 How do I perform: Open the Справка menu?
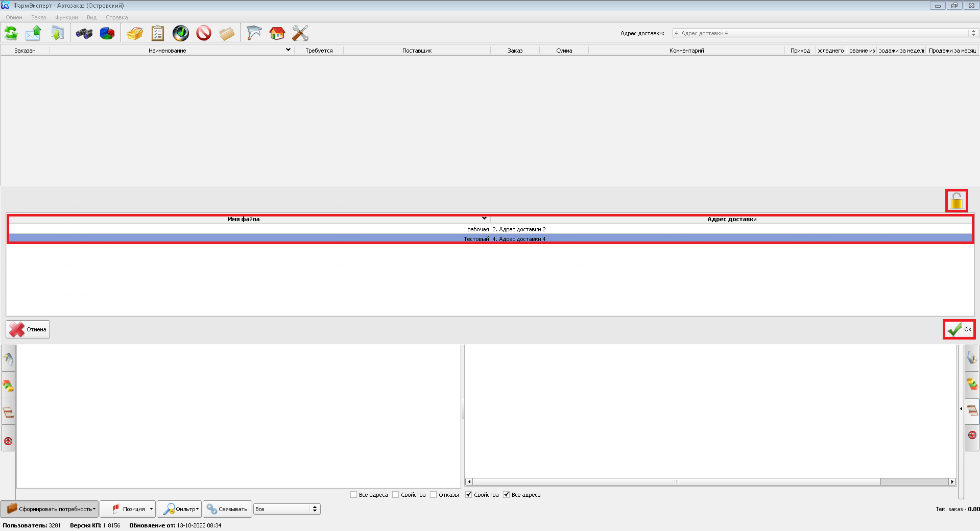click(116, 17)
